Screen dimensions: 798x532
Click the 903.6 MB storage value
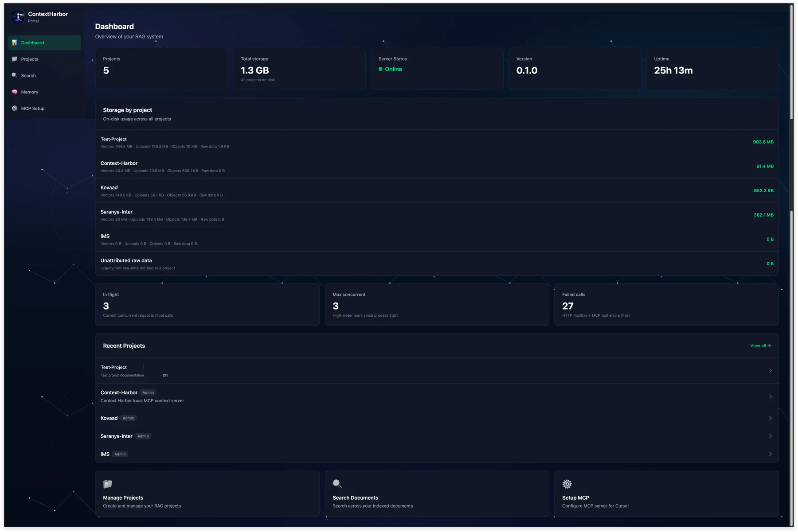763,142
